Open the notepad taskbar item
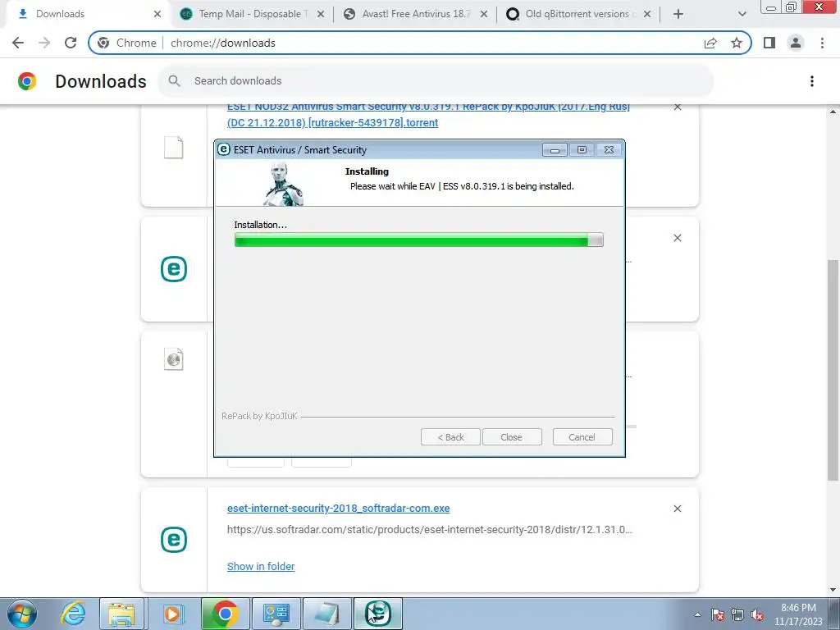The image size is (840, 630). click(x=327, y=614)
